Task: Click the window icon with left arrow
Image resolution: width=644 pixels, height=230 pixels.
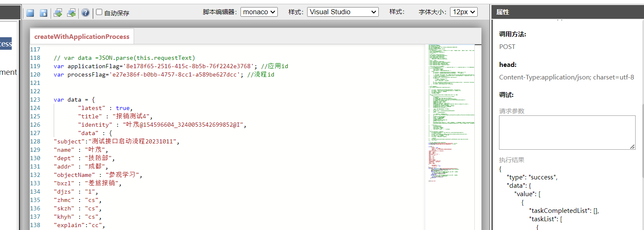Action: pos(72,13)
